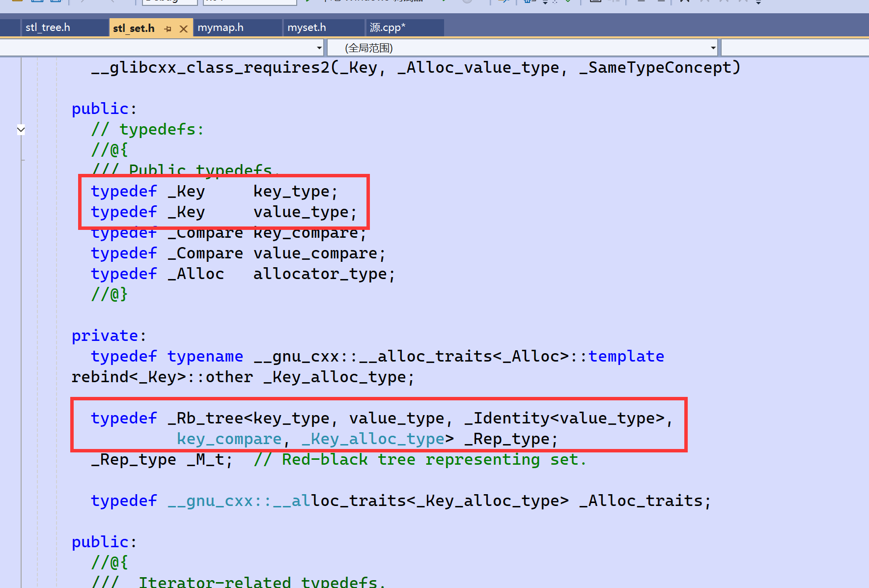Click the Iterator-related typedefs comment
869x588 pixels.
click(x=238, y=582)
